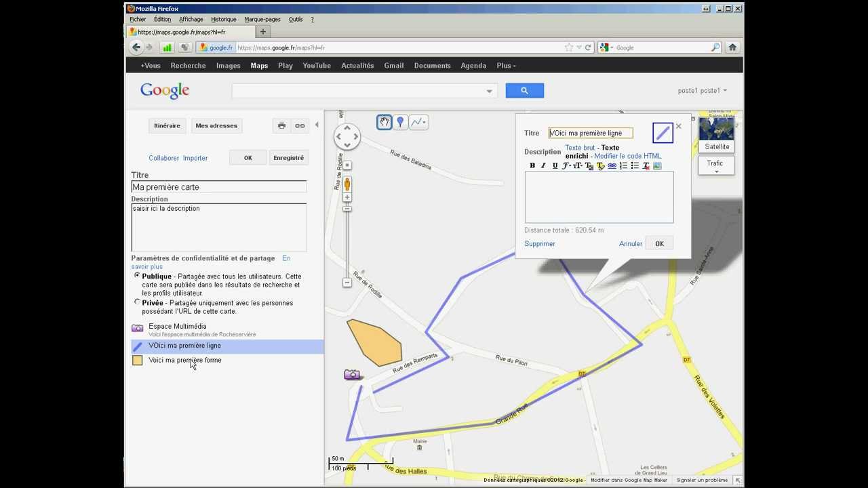868x488 pixels.
Task: Select the Privée radio button
Action: pyautogui.click(x=137, y=302)
